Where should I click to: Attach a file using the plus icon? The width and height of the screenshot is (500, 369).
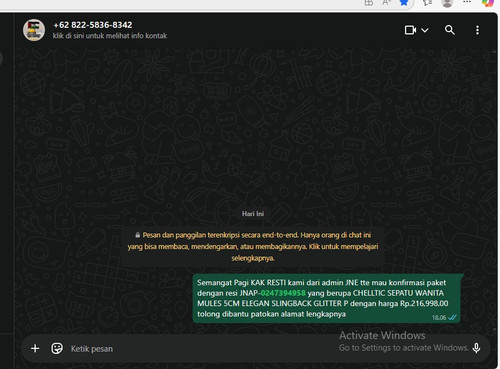click(x=35, y=349)
